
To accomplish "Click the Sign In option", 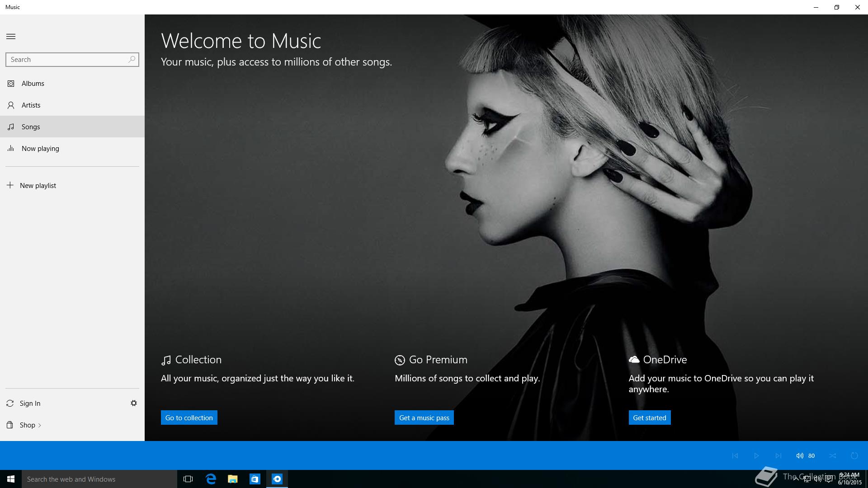I will pyautogui.click(x=30, y=404).
